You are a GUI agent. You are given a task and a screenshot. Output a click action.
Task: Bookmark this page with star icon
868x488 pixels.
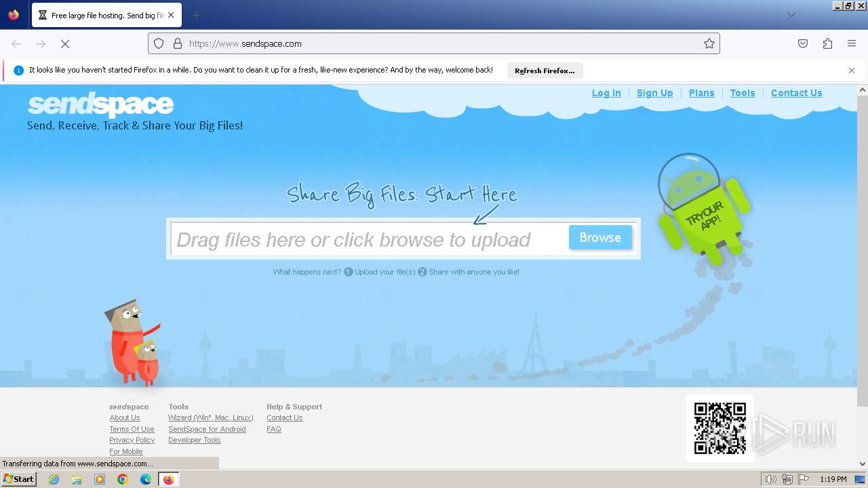pyautogui.click(x=709, y=43)
